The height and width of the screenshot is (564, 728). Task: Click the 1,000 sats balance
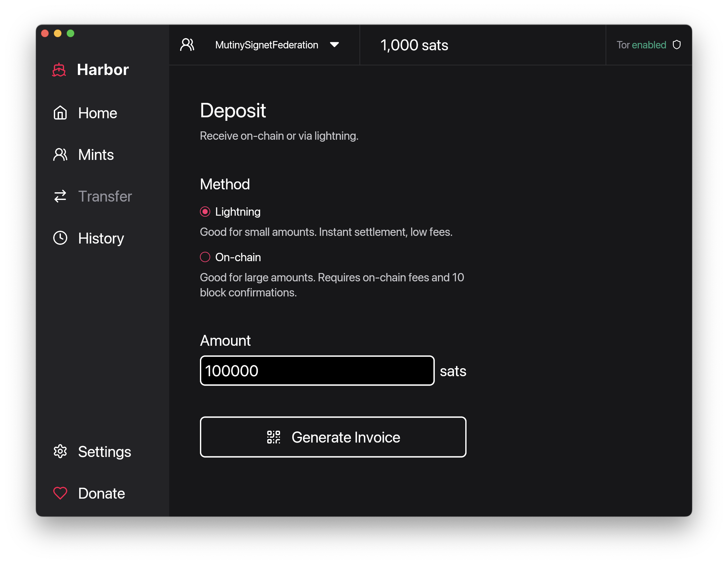click(414, 45)
